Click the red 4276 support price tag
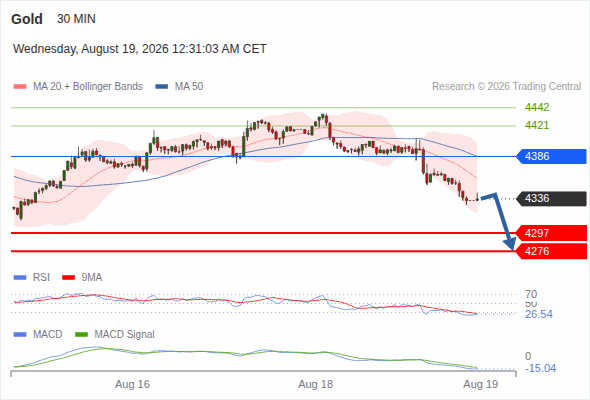Image resolution: width=590 pixels, height=400 pixels. pos(551,251)
